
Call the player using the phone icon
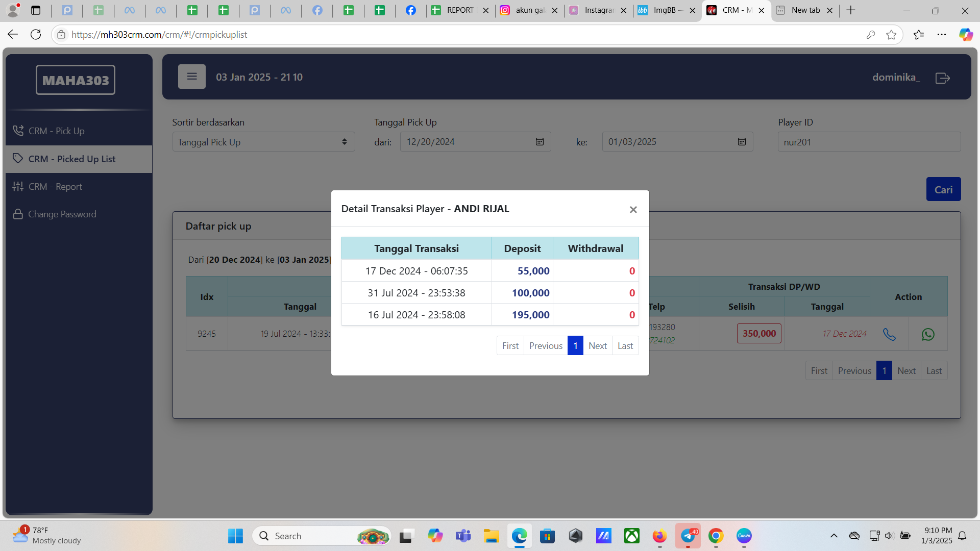(x=889, y=334)
